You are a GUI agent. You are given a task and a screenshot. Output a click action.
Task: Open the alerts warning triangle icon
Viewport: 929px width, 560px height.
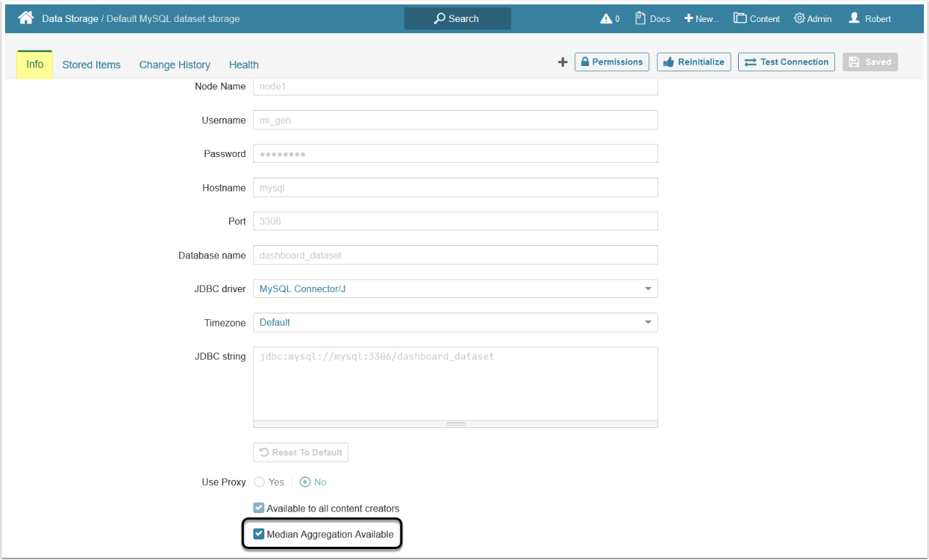[610, 18]
